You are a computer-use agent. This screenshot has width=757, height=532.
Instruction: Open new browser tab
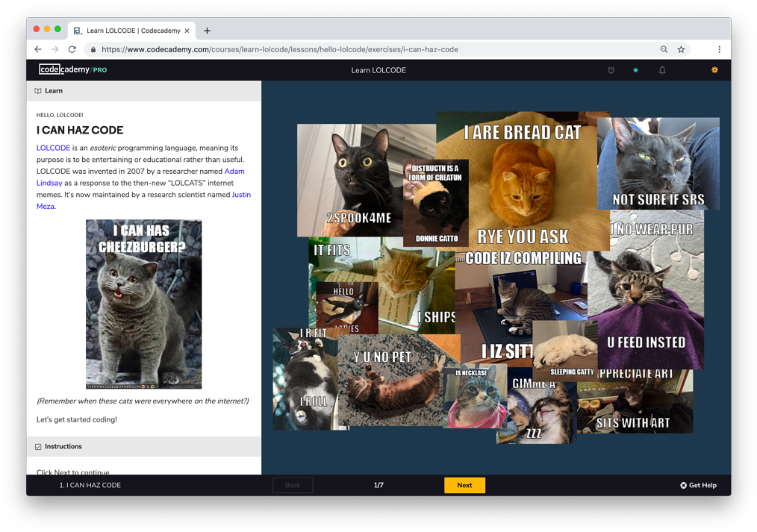pyautogui.click(x=207, y=31)
